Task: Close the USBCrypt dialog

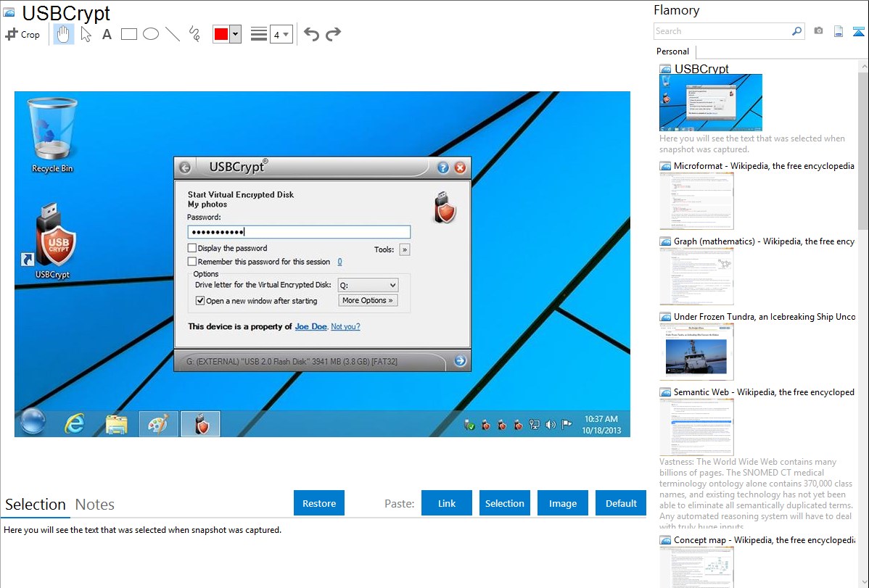Action: tap(460, 167)
